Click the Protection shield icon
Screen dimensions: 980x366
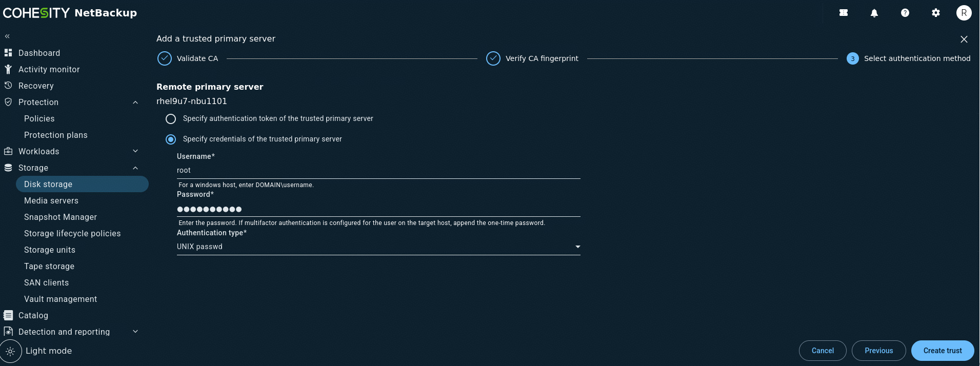click(8, 102)
